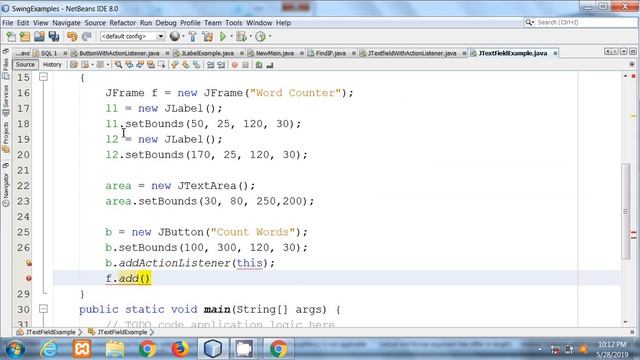Collapse the main method fold at line 30
The height and width of the screenshot is (360, 640).
click(x=43, y=309)
